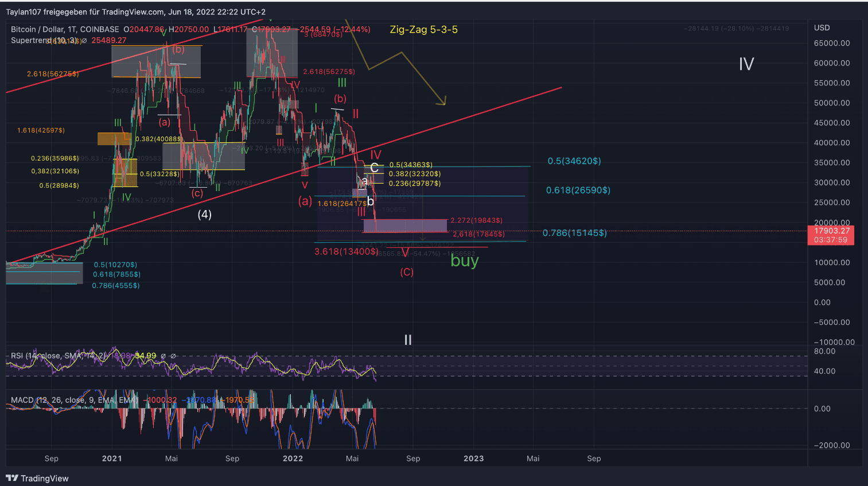Select the '0.786(15145$)' Fibonacci label
The image size is (868, 486).
pos(575,233)
